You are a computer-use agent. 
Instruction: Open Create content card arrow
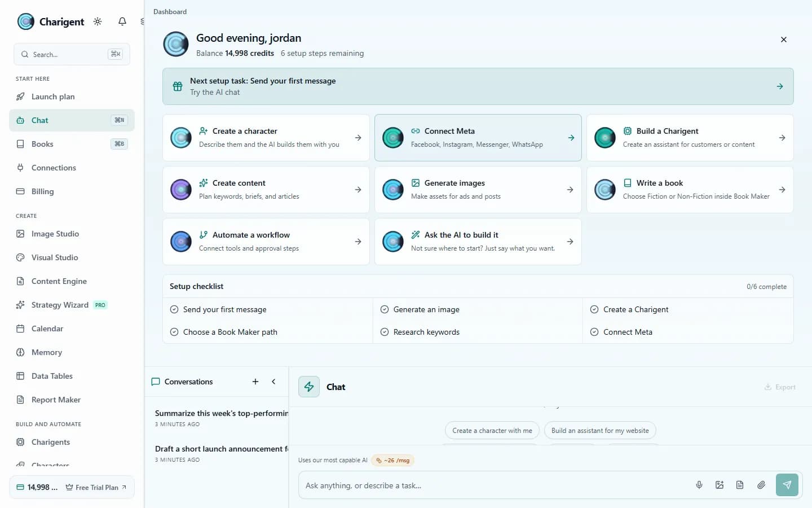click(358, 190)
